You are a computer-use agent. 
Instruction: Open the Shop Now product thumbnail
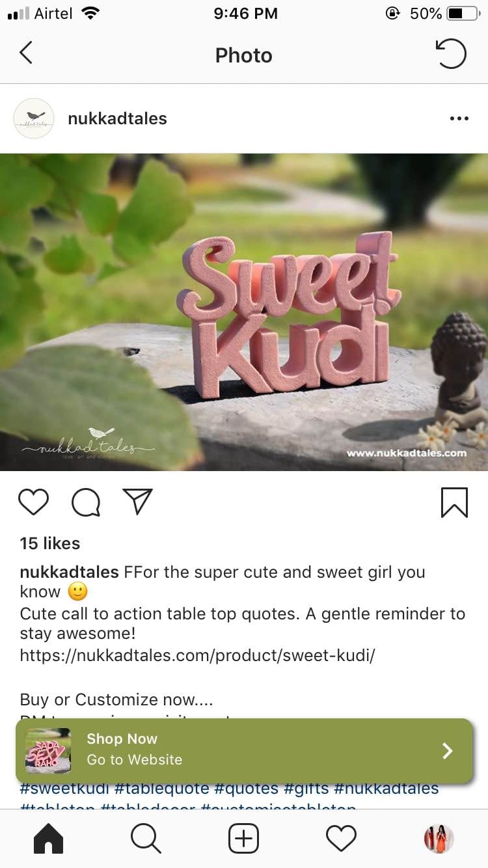(47, 751)
